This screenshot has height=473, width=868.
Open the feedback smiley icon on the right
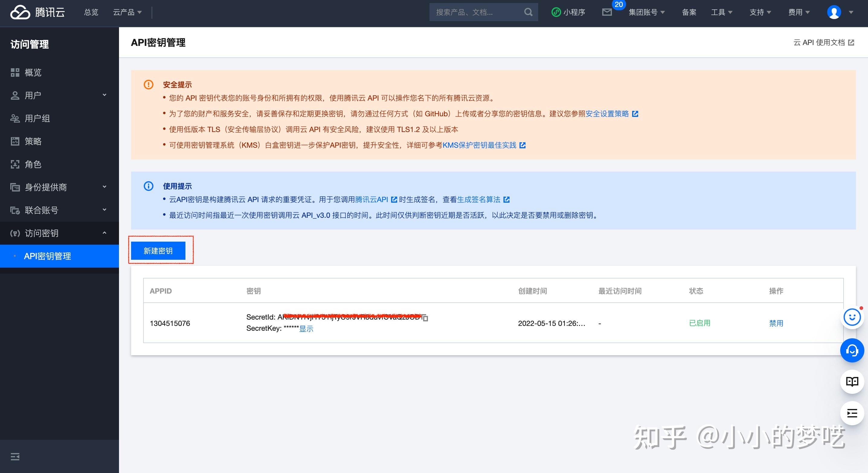pos(852,317)
